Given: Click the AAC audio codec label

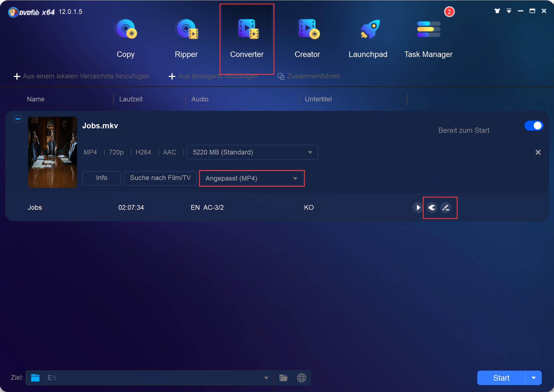Looking at the screenshot, I should [x=170, y=152].
